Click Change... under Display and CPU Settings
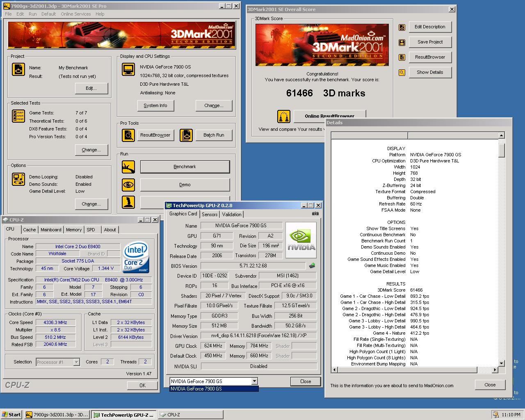525x420 pixels. (214, 105)
